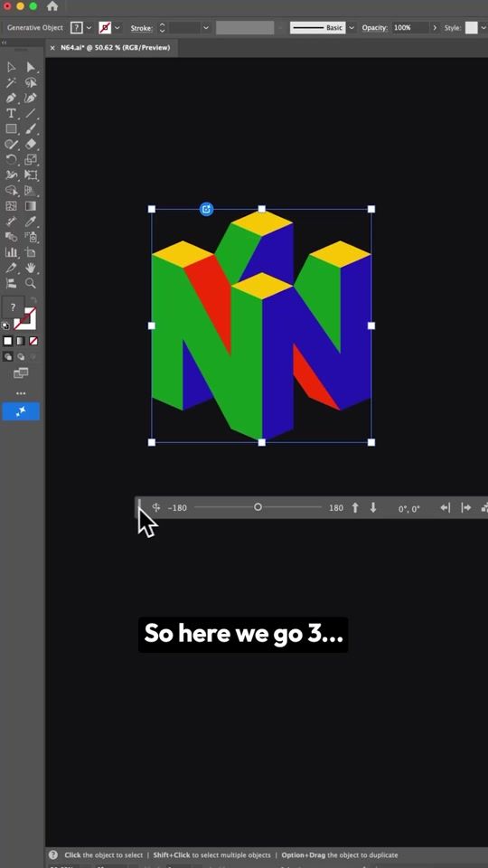Click the turntable rotation slider handle
Screen dimensions: 488x868
click(258, 507)
